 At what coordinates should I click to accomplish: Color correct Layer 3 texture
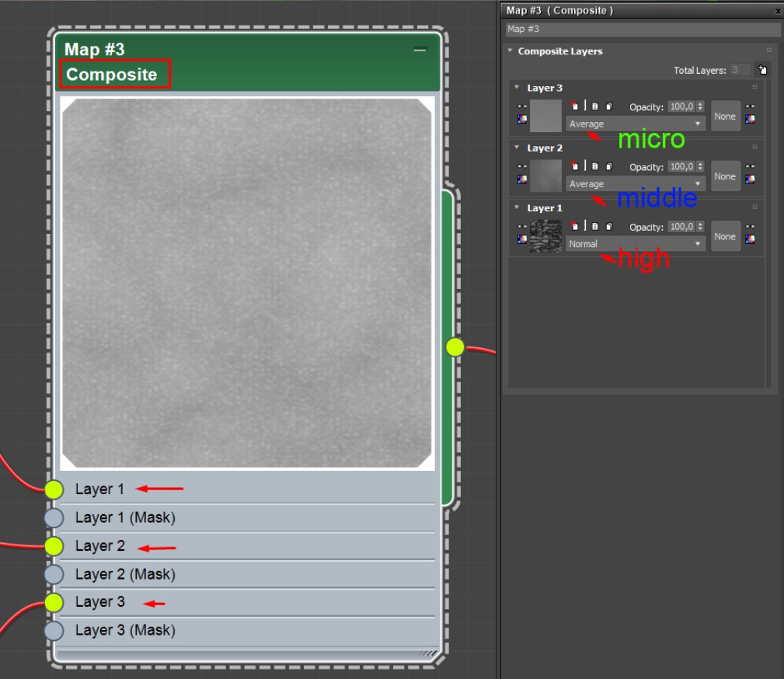[x=522, y=119]
